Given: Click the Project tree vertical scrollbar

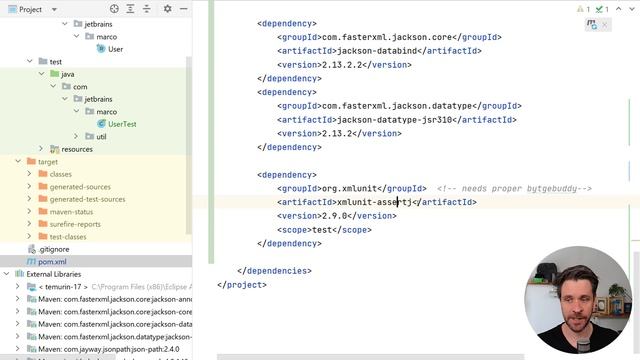Looking at the screenshot, I should [189, 145].
